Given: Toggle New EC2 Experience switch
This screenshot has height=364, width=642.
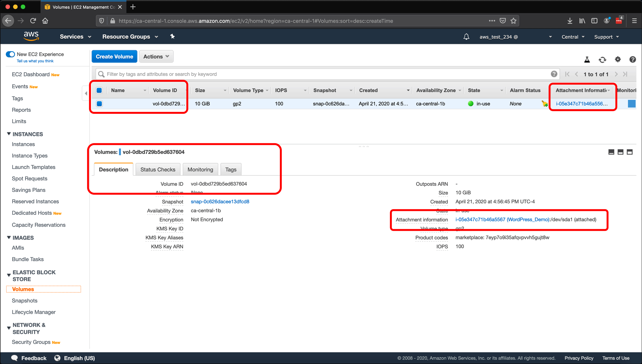Looking at the screenshot, I should (x=10, y=54).
